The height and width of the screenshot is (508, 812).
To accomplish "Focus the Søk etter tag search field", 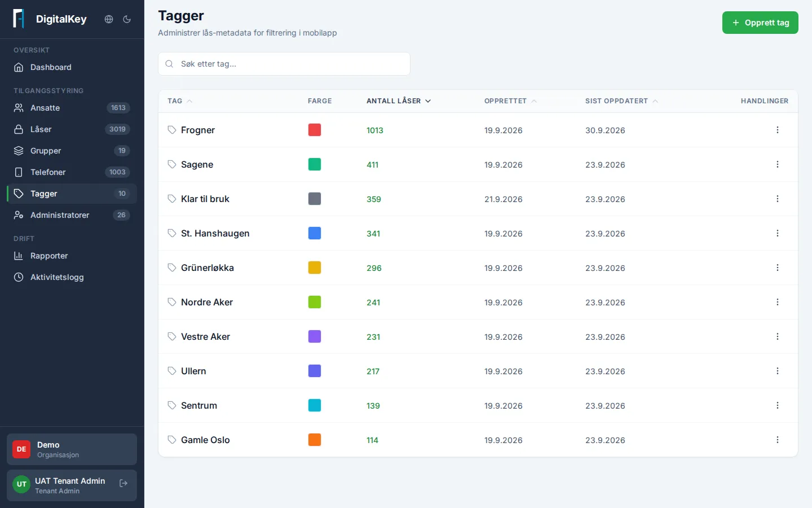I will (x=284, y=64).
